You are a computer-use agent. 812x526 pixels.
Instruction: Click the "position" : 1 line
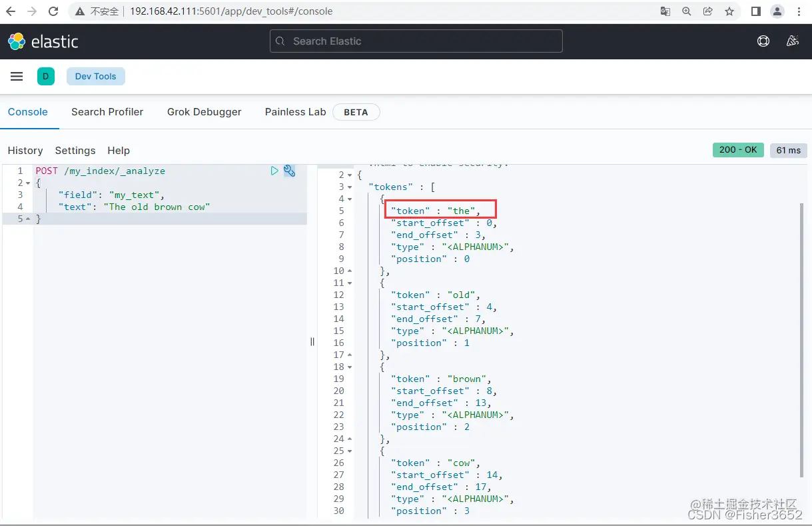(x=430, y=343)
